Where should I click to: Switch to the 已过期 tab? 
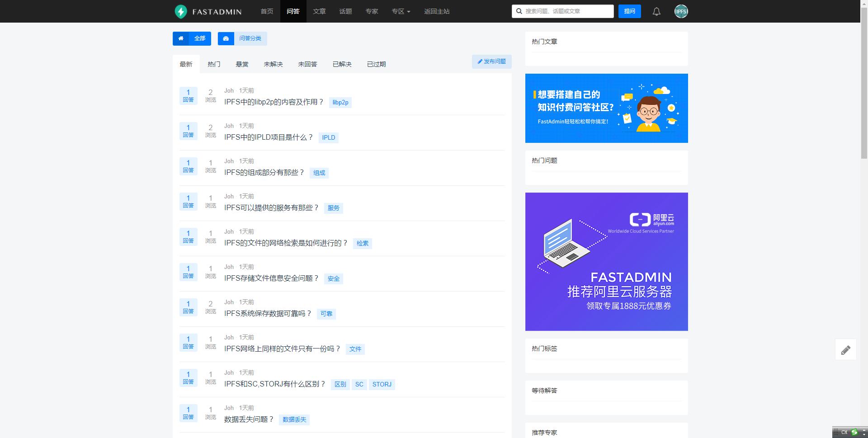(x=376, y=64)
